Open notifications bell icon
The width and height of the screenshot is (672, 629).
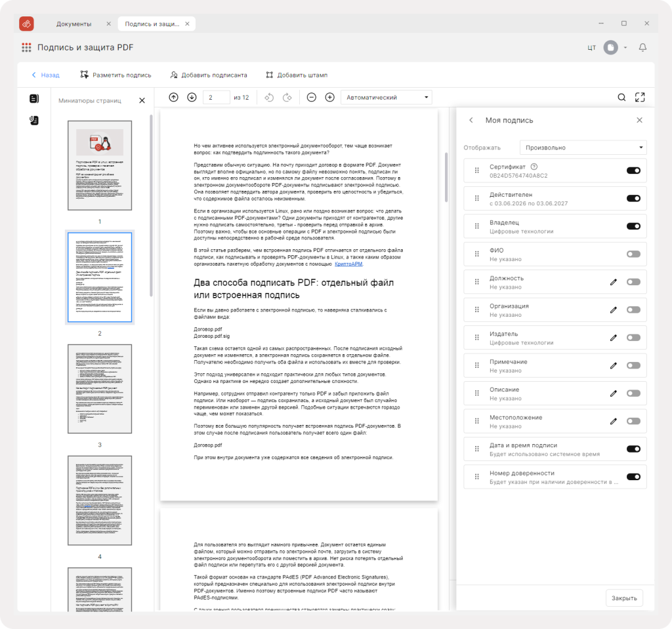642,48
